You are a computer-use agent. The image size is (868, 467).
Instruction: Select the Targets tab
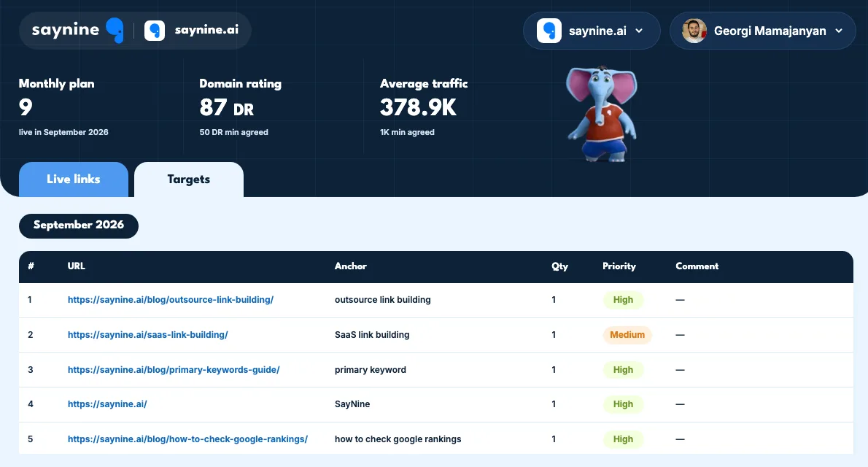tap(189, 180)
